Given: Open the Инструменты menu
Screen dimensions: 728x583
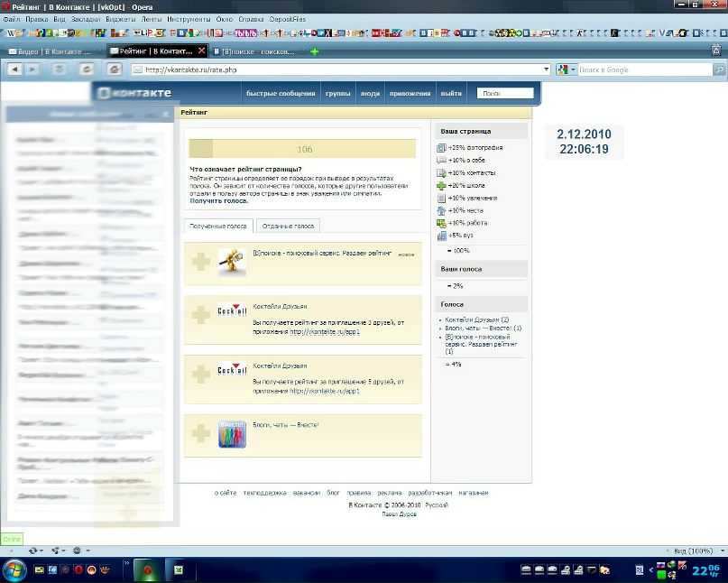Looking at the screenshot, I should 189,20.
